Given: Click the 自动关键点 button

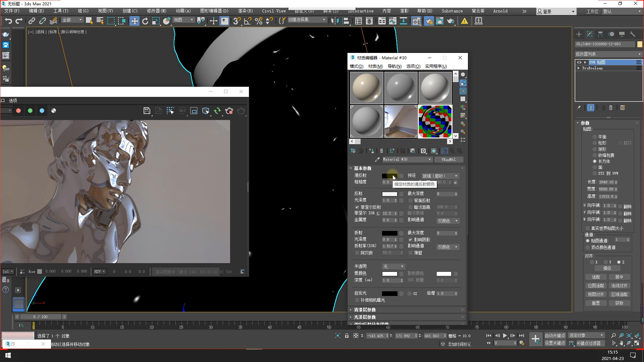Looking at the screenshot, I should (555, 336).
